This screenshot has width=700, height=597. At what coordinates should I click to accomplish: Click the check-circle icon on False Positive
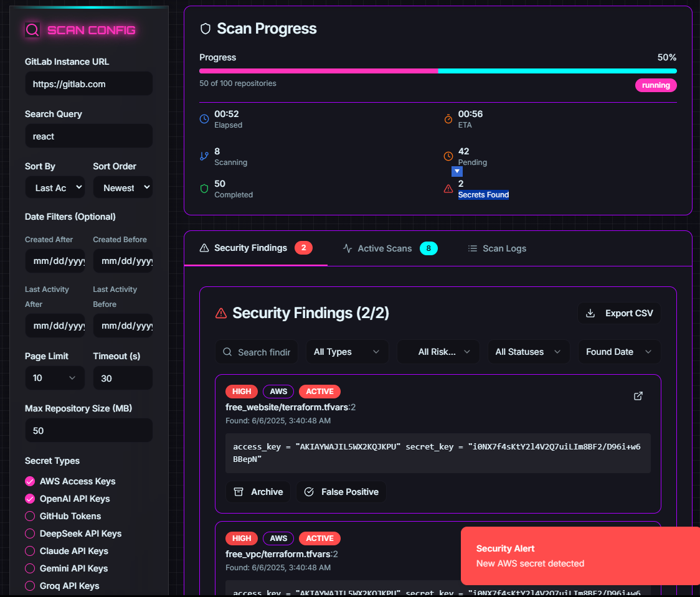pos(309,492)
